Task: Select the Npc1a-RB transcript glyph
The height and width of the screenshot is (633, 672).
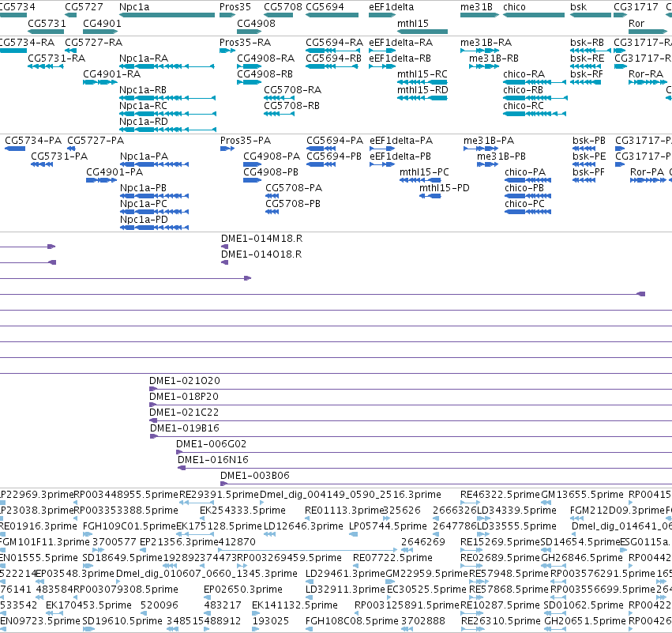Action: coord(167,98)
